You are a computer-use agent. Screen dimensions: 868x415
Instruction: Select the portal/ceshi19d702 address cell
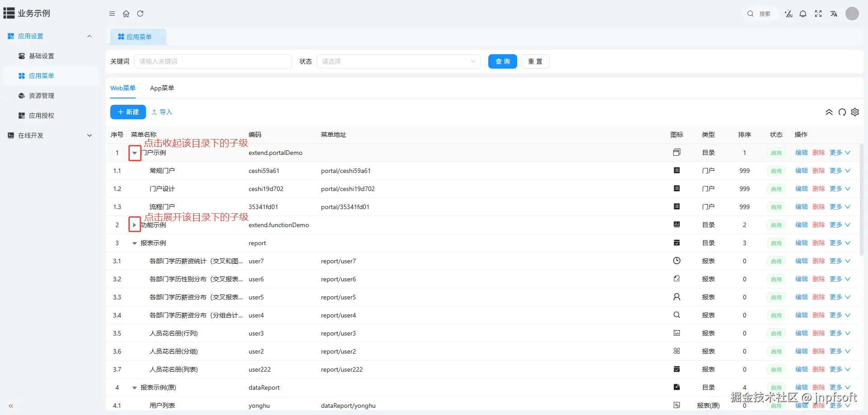coord(348,189)
